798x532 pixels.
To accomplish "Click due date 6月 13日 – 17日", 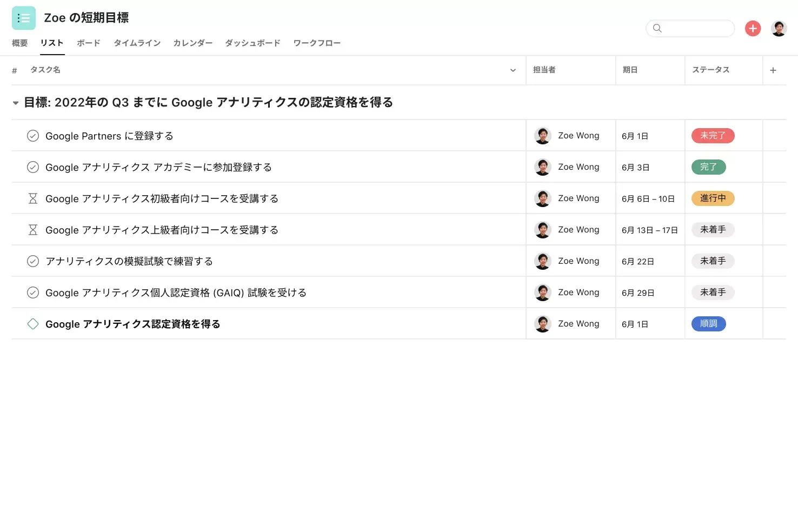I will click(650, 230).
